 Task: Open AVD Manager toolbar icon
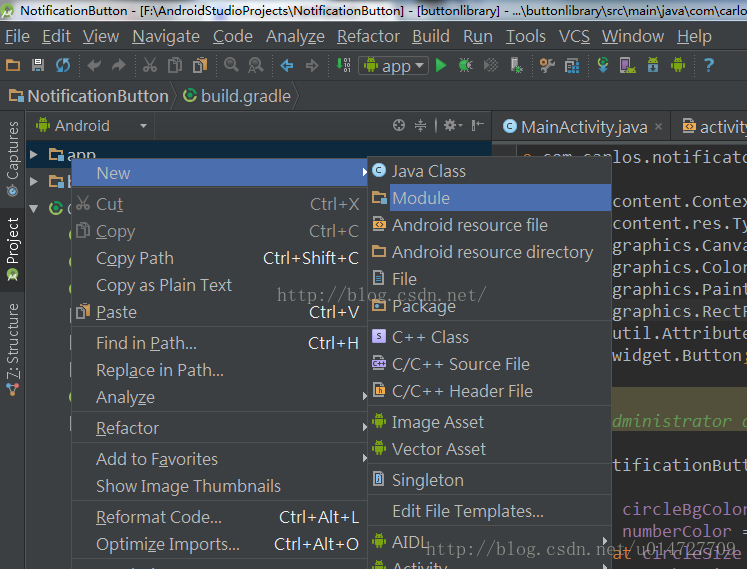(627, 65)
